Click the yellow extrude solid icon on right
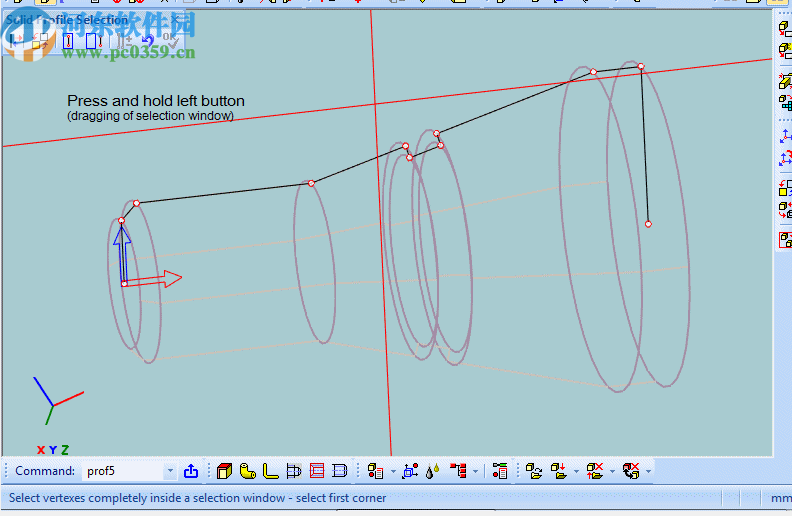Screen dimensions: 792x516 pyautogui.click(x=785, y=81)
